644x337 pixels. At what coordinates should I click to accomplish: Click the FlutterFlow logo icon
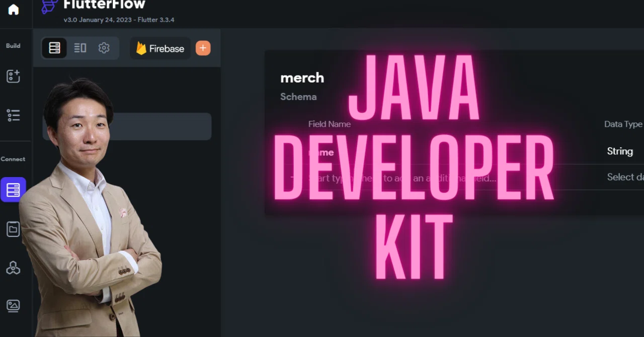pos(49,6)
